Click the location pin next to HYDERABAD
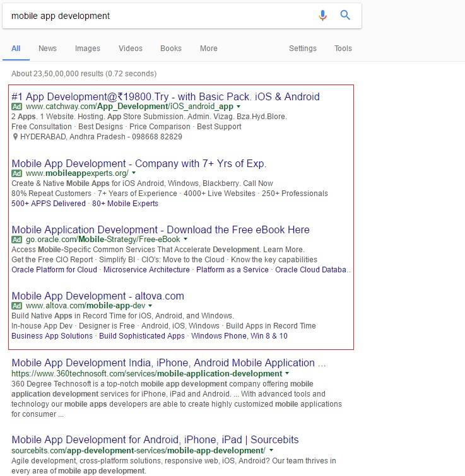The image size is (465, 476). [x=15, y=137]
